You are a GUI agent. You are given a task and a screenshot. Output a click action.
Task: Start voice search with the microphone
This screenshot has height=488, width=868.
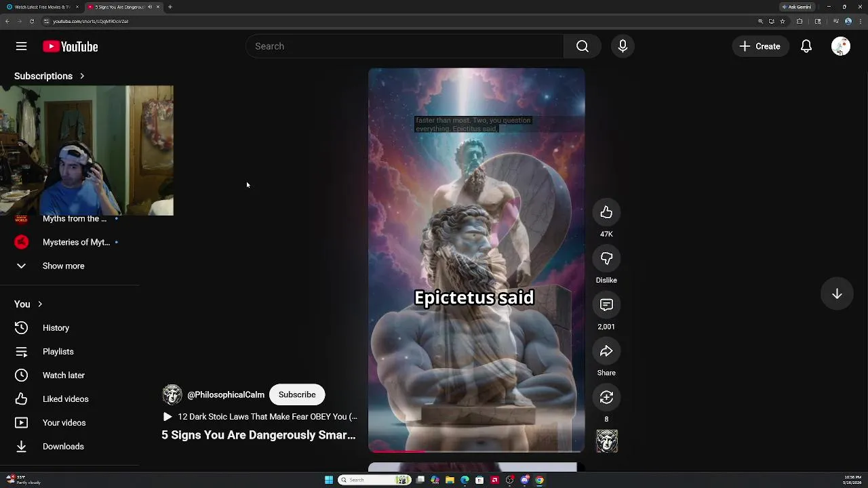tap(623, 46)
